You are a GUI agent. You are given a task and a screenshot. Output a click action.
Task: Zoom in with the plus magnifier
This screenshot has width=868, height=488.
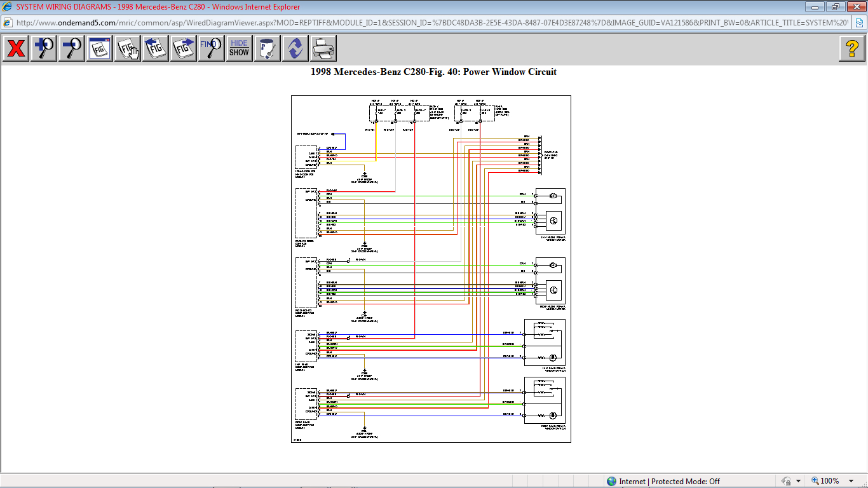(44, 48)
